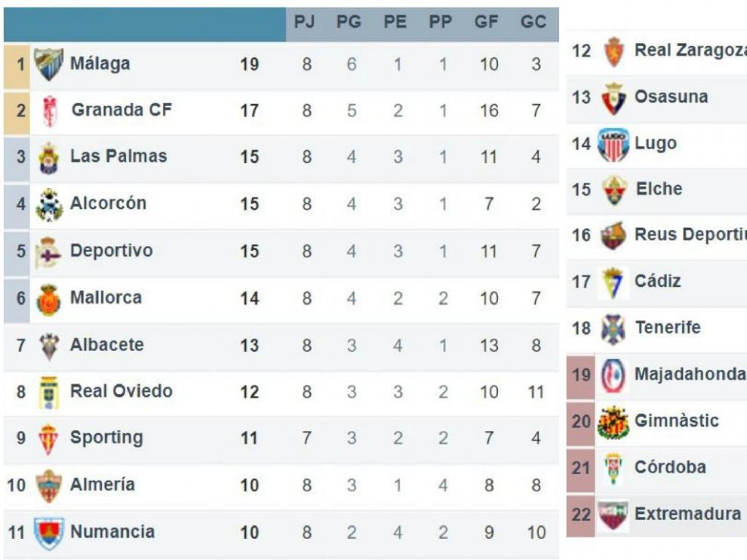This screenshot has width=747, height=560.
Task: Open the Albacete team link
Action: pyautogui.click(x=107, y=345)
